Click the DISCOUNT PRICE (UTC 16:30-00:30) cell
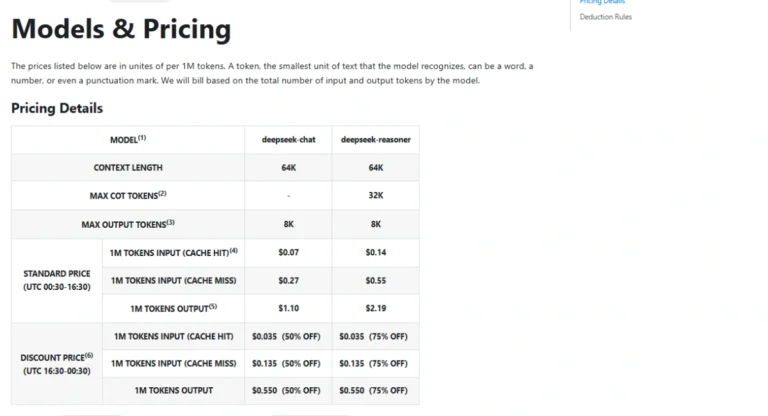Image resolution: width=768 pixels, height=416 pixels. (x=57, y=364)
